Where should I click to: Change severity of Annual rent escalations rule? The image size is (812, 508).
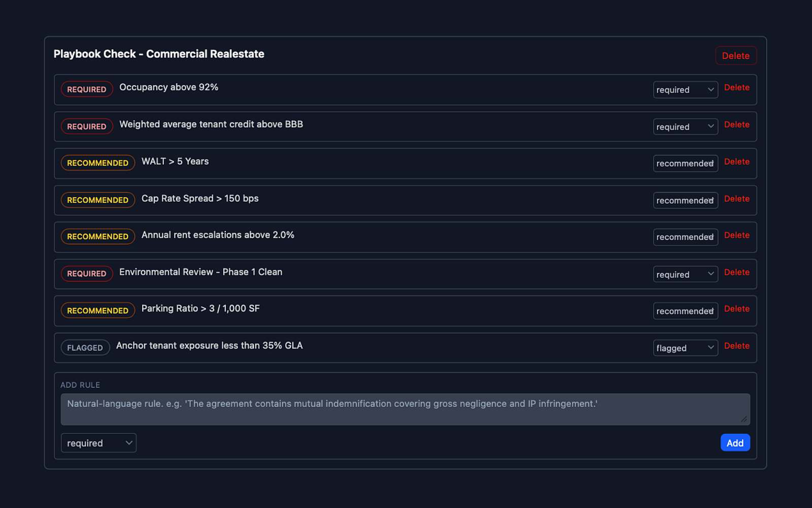[x=685, y=237]
